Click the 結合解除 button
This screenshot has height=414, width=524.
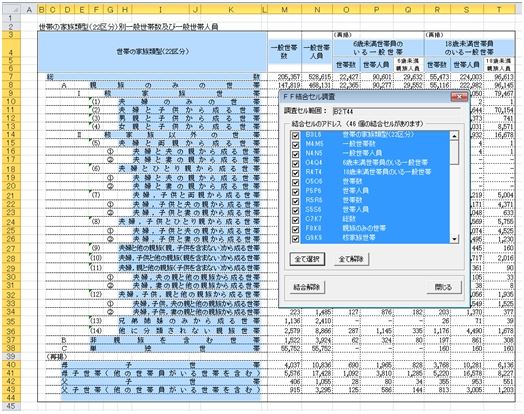[x=306, y=287]
